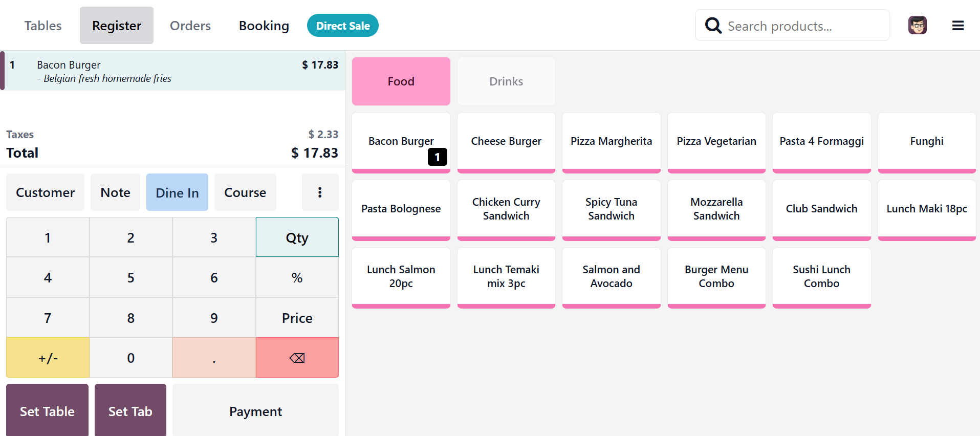Open the user avatar profile
980x436 pixels.
point(917,25)
